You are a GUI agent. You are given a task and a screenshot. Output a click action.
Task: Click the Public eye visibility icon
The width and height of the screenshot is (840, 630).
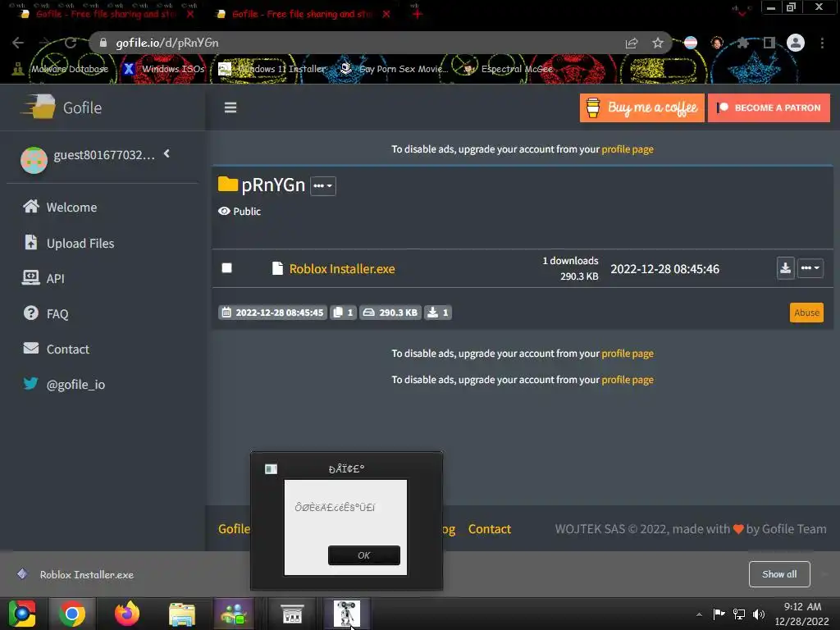click(224, 211)
